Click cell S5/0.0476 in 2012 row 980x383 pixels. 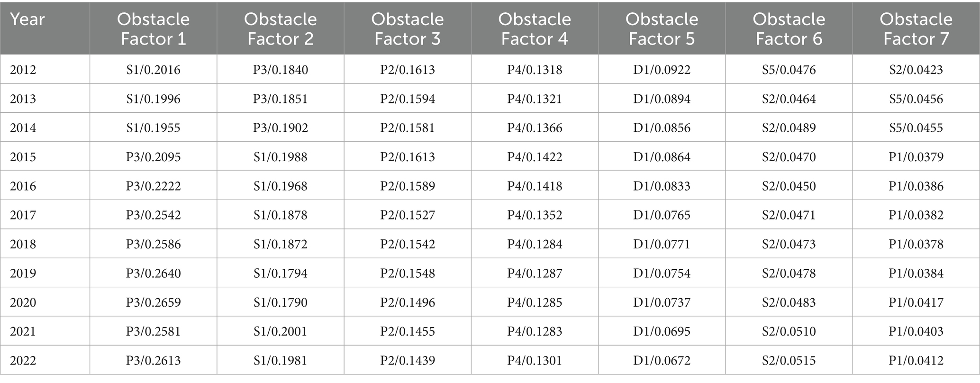point(789,70)
